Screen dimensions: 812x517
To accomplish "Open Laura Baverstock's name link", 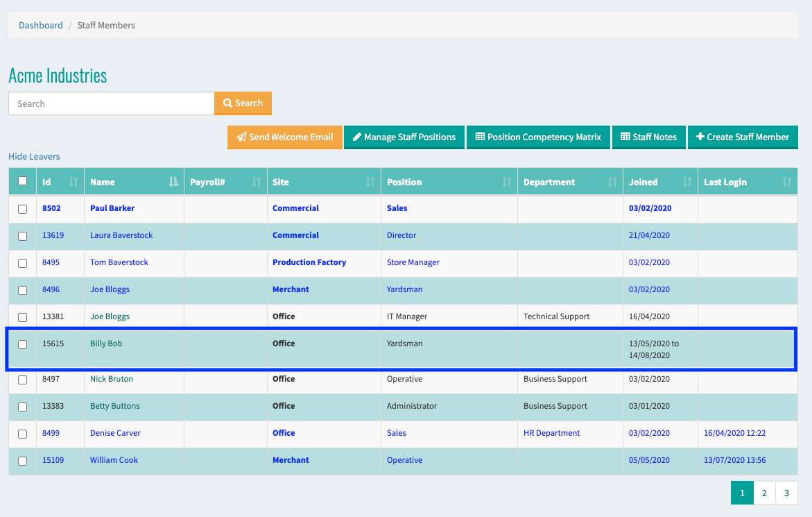I will (121, 235).
